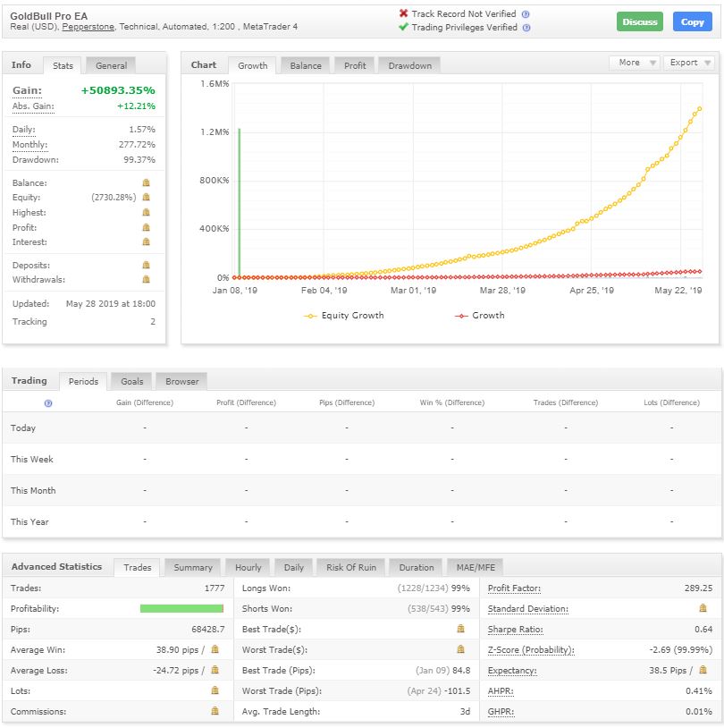Click the last Equity Growth data point
This screenshot has height=728, width=724.
click(x=699, y=108)
